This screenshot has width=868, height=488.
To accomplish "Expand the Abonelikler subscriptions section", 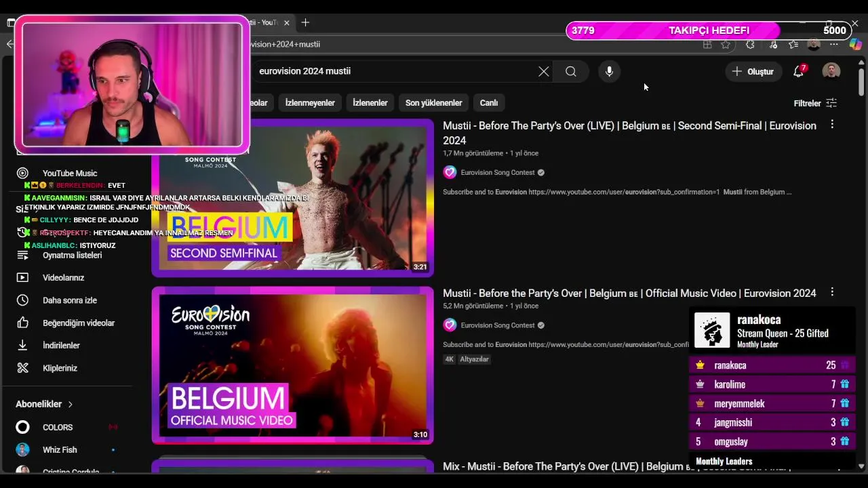I will pos(44,404).
